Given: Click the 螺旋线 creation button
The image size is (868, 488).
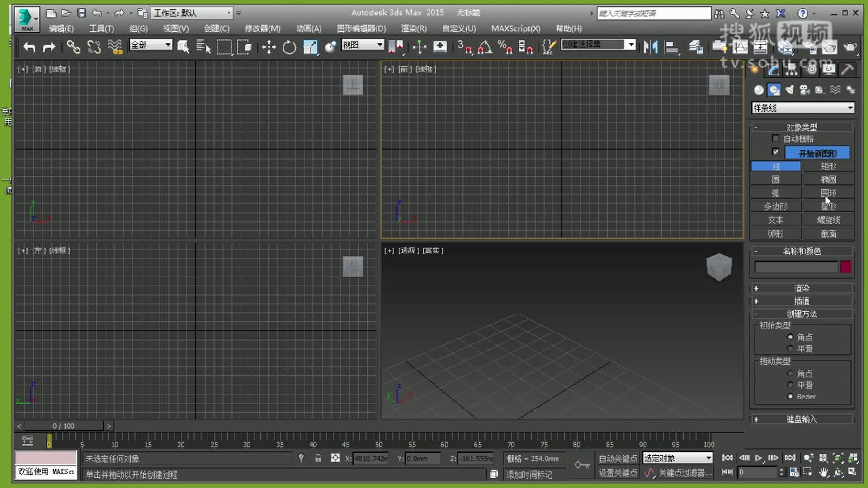Looking at the screenshot, I should [828, 220].
